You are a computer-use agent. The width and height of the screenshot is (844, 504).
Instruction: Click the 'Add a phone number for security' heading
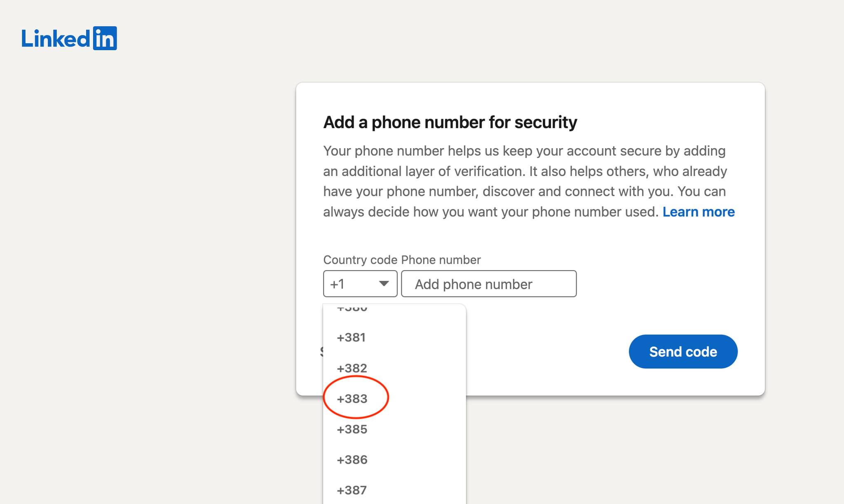tap(450, 122)
